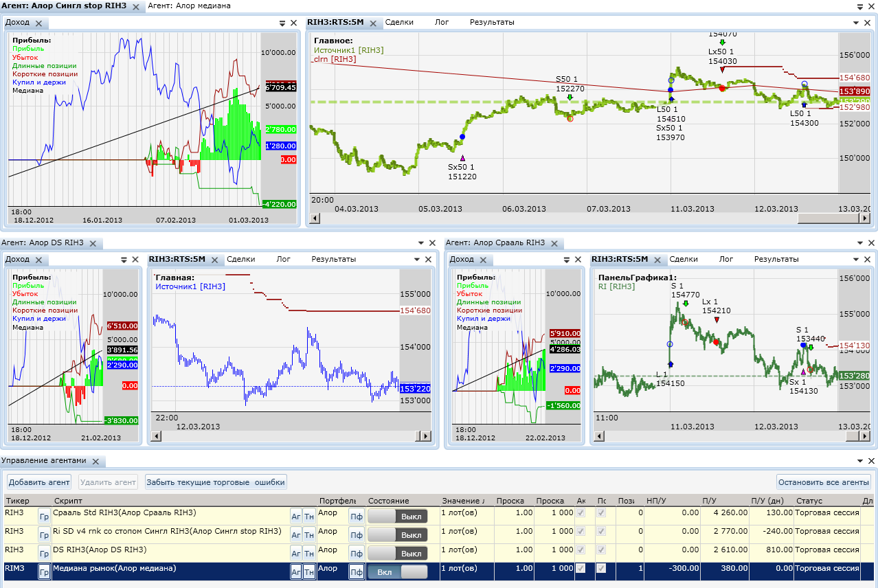Toggle Выкл switch for Сраал Std RIH3 agent
This screenshot has height=588, width=878.
tap(398, 516)
